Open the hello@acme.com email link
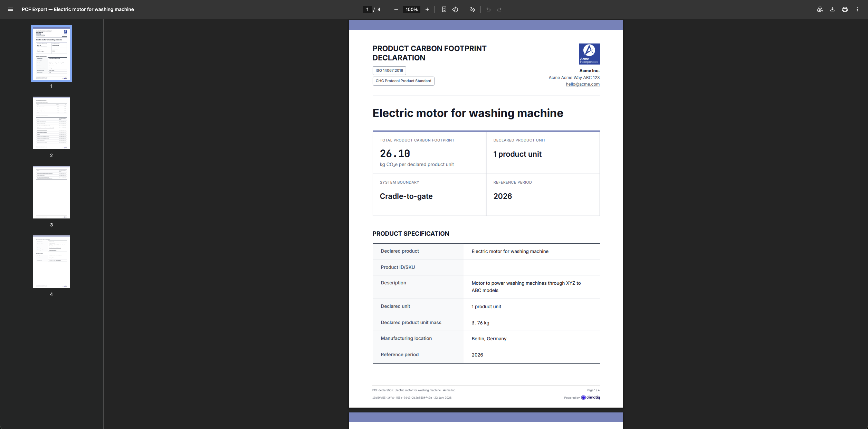868x429 pixels. [583, 84]
